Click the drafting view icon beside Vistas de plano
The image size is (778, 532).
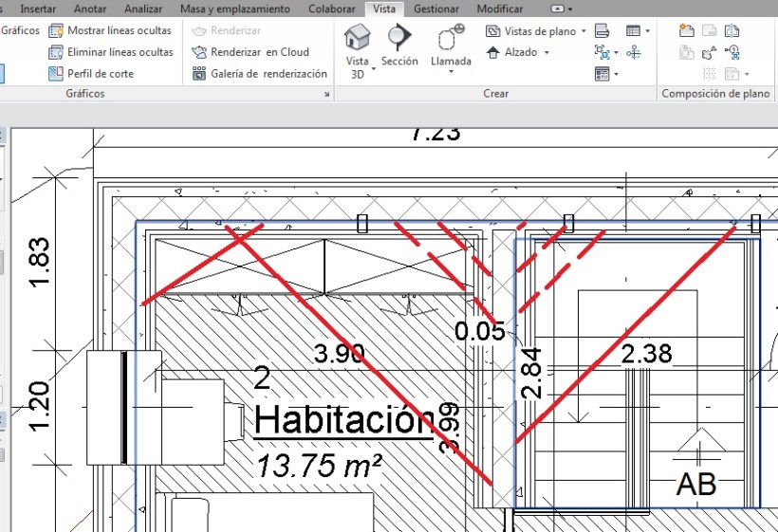pos(601,31)
